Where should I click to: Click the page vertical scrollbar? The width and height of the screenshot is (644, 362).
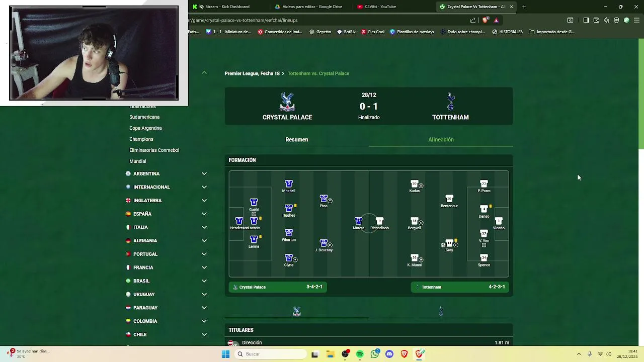[641, 95]
